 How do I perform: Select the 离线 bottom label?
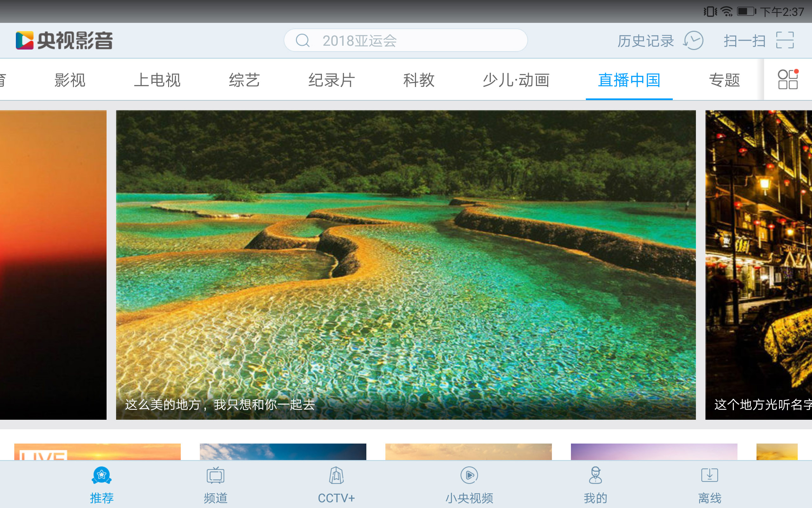[710, 498]
